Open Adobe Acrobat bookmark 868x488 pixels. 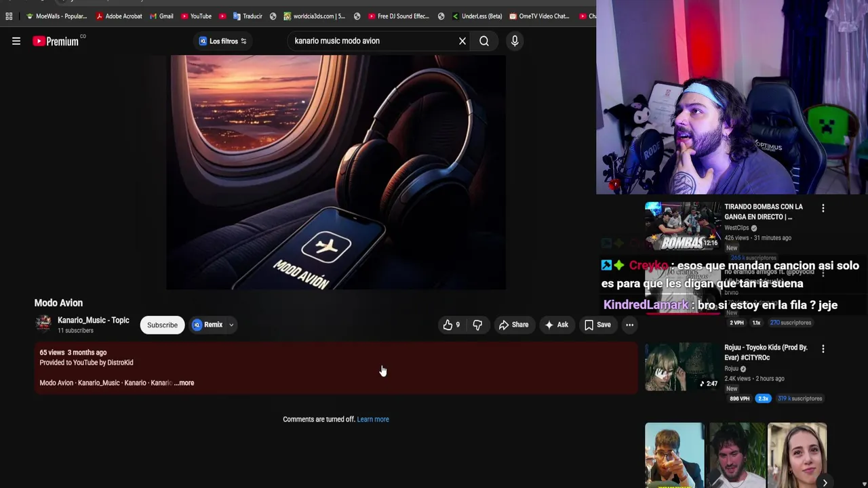[119, 16]
